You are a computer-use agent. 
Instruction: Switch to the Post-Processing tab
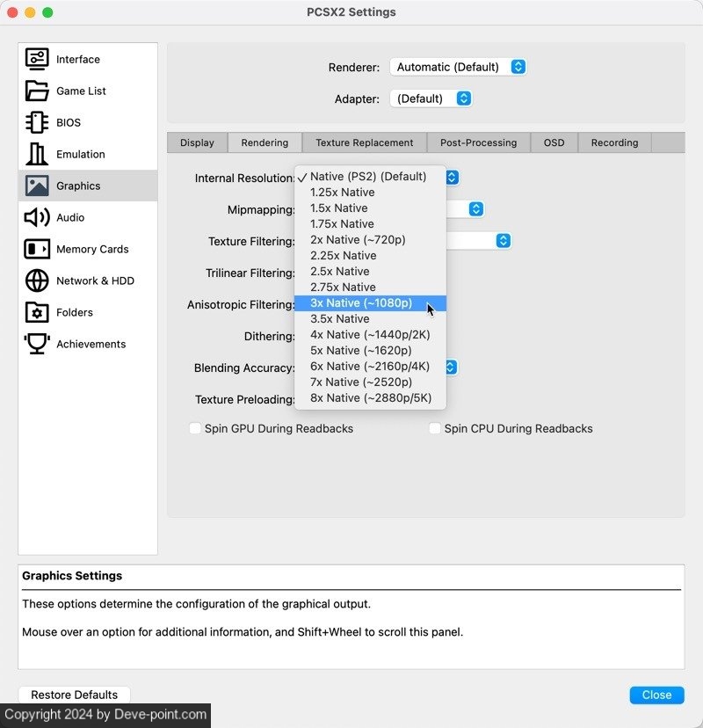point(479,142)
